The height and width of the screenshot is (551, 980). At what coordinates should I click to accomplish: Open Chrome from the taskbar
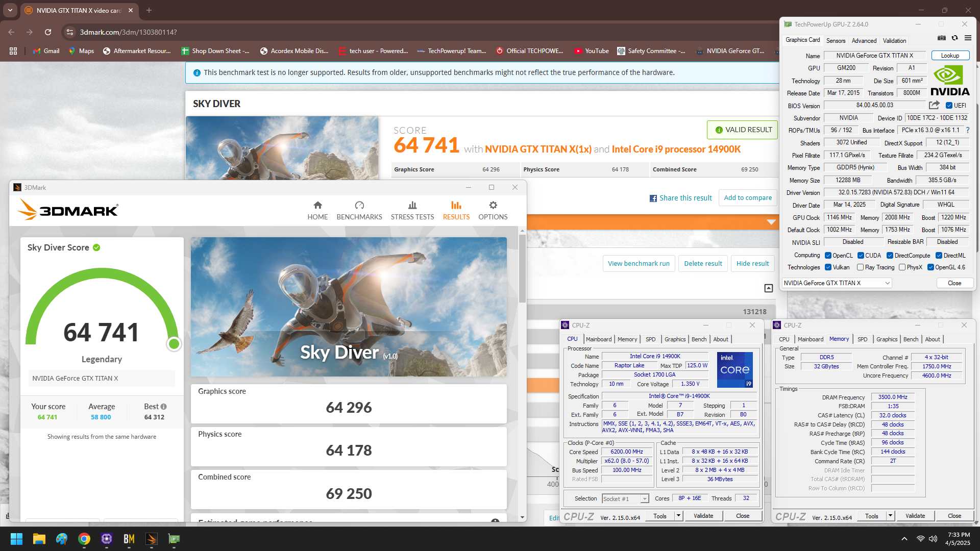(84, 539)
